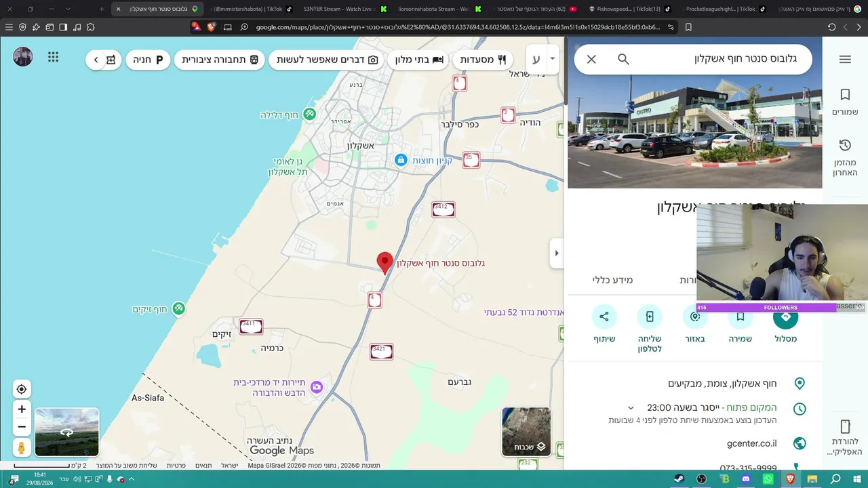Close the active Google Maps browser tab
This screenshot has width=868, height=488.
point(118,9)
